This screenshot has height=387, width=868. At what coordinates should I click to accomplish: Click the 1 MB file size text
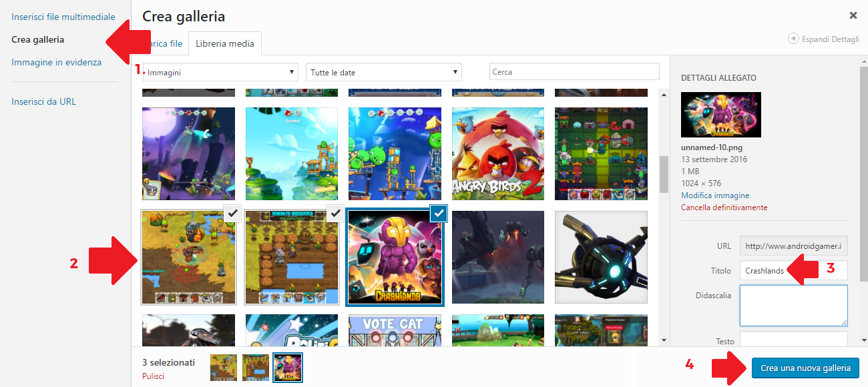(690, 171)
